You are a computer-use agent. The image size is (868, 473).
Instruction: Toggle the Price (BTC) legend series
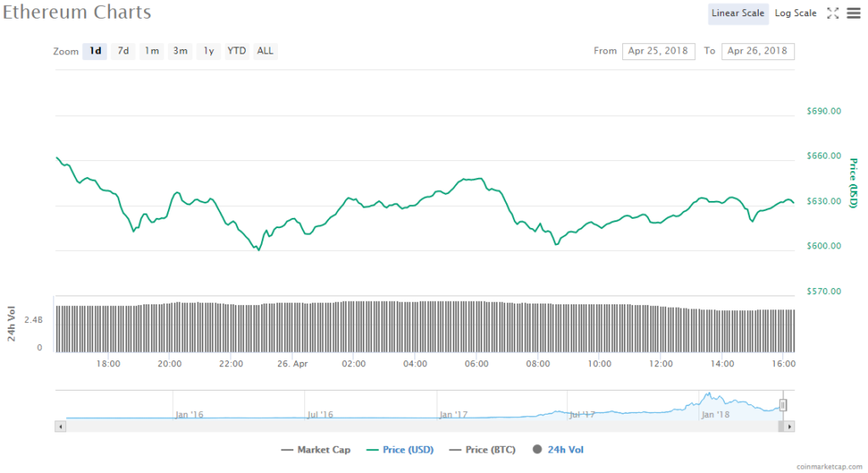482,450
